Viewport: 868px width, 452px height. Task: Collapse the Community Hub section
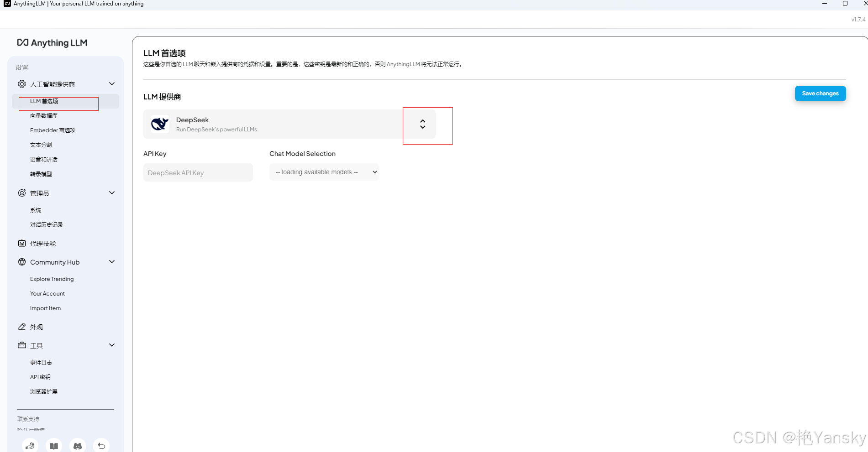tap(112, 261)
